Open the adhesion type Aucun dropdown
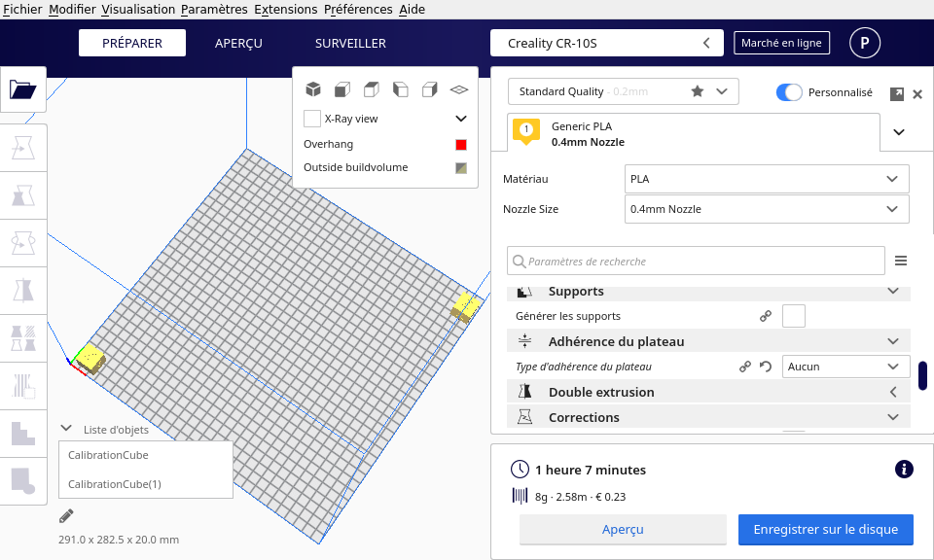 (845, 367)
